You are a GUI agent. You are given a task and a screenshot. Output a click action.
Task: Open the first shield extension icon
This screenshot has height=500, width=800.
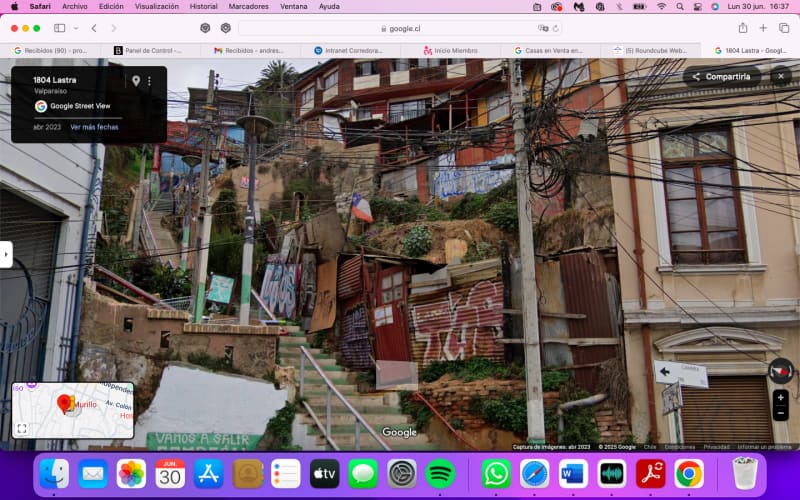pyautogui.click(x=205, y=28)
